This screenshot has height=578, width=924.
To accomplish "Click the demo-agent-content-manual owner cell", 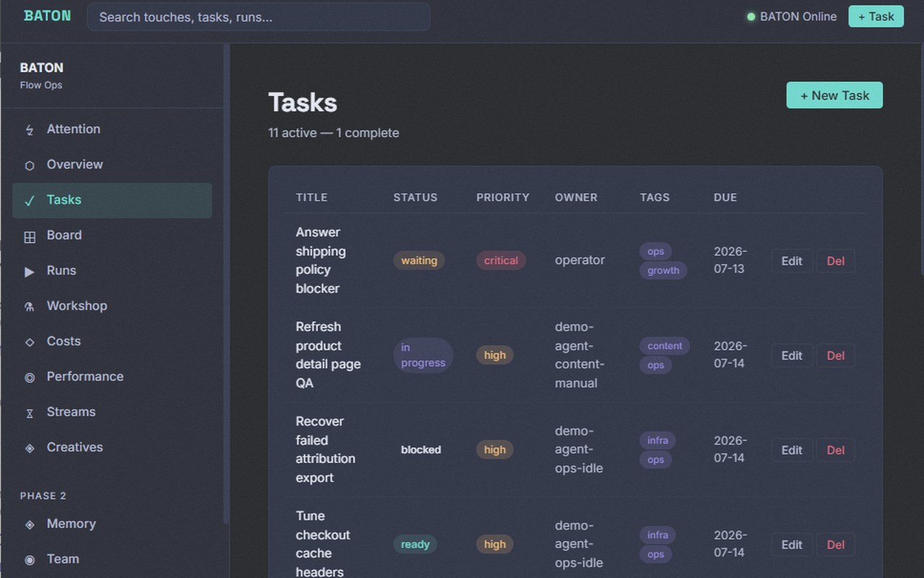I will point(580,355).
